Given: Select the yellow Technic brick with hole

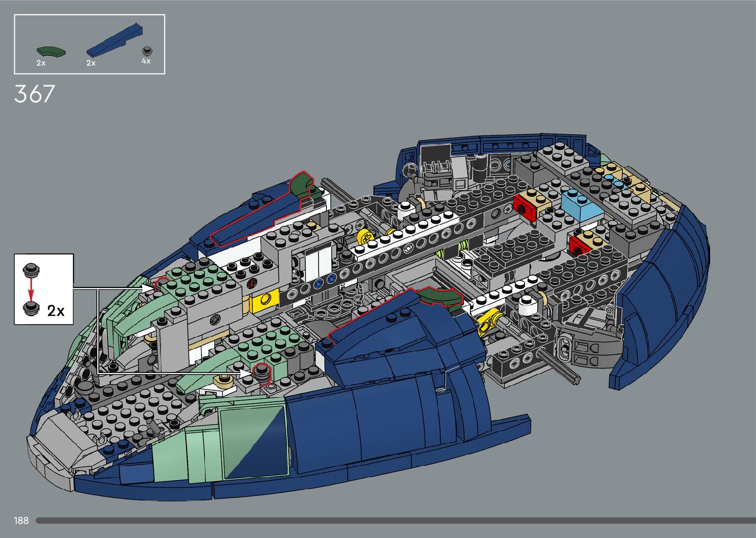Looking at the screenshot, I should (264, 301).
